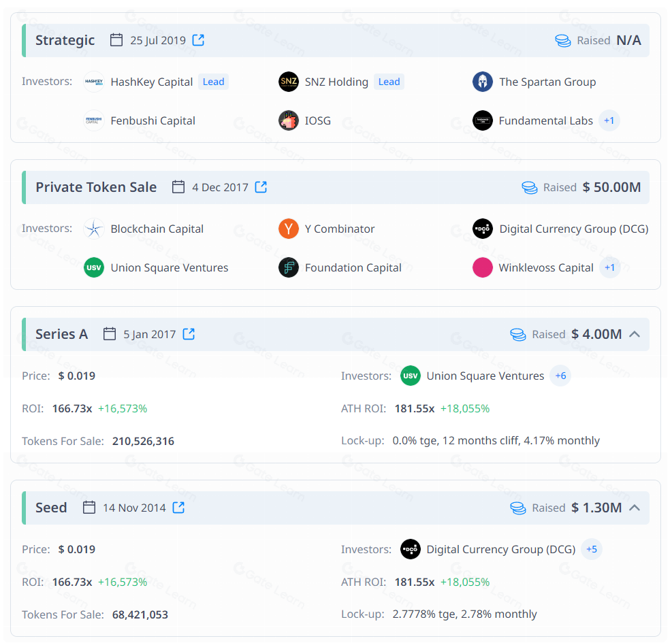Click the Y Combinator orange logo
This screenshot has height=643, width=672.
[x=289, y=229]
